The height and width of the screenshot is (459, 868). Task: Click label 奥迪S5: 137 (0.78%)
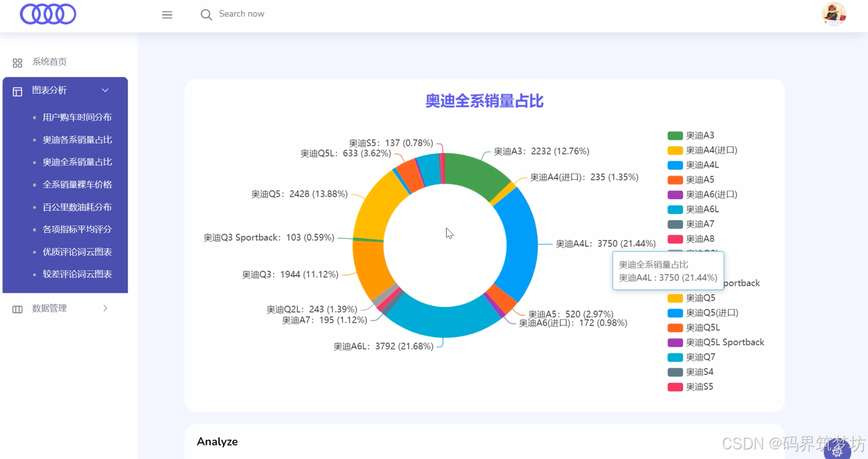click(x=391, y=143)
